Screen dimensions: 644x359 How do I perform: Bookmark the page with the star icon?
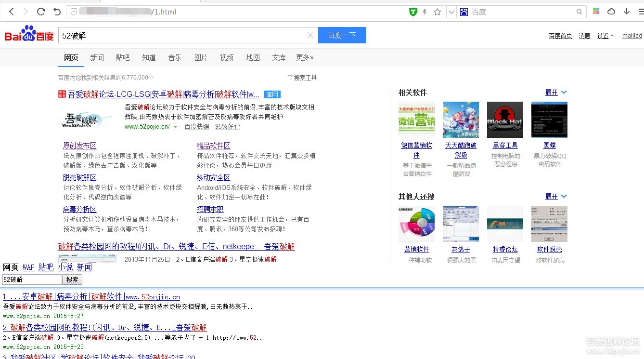click(x=438, y=12)
